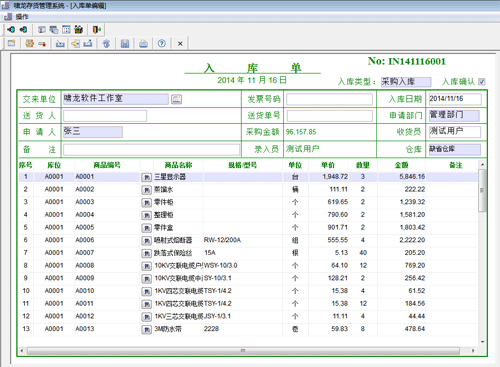Click the 送货单号 input field

tap(329, 116)
